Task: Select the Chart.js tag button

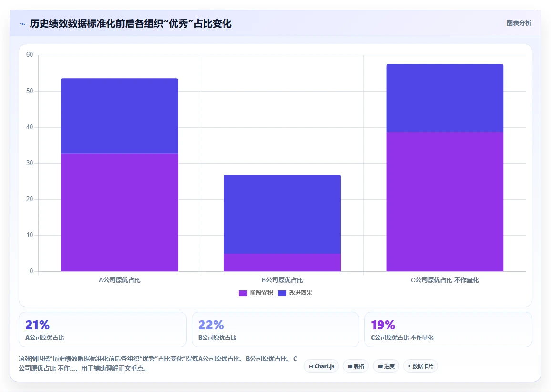Action: tap(321, 366)
